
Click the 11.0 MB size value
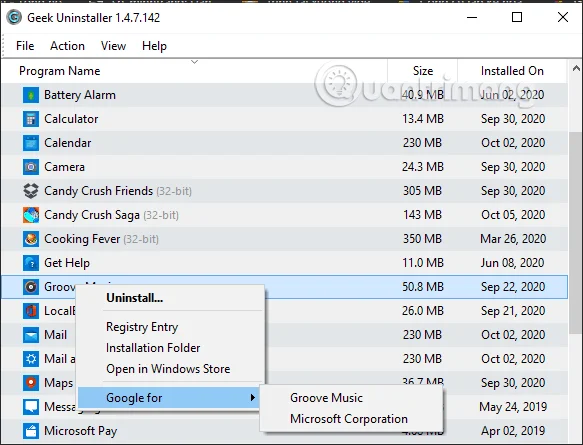[423, 263]
